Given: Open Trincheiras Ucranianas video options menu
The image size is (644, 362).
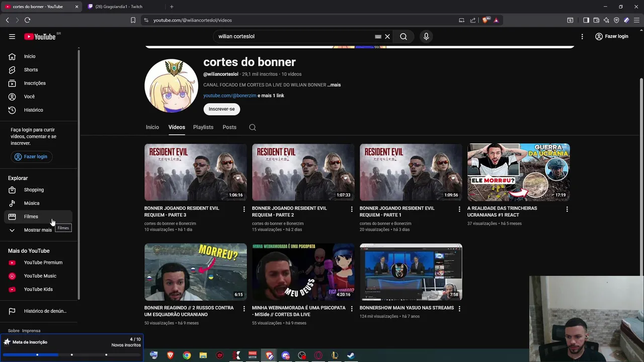Looking at the screenshot, I should click(x=567, y=209).
